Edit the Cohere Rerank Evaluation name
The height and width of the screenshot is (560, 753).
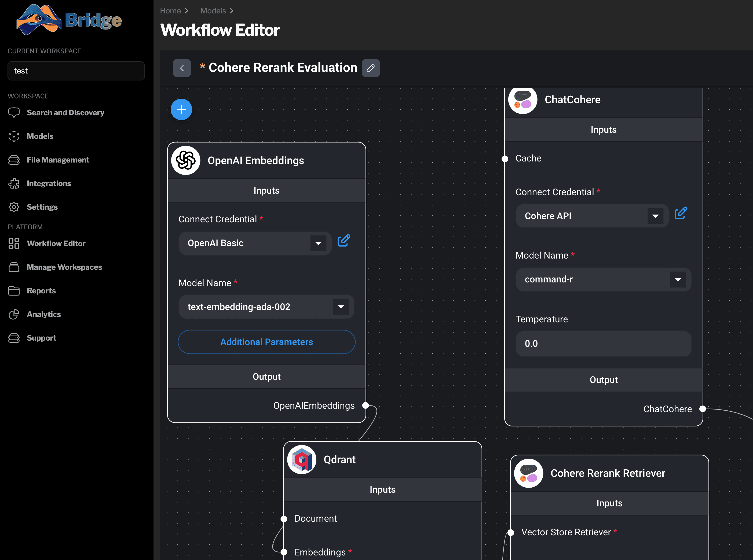[x=371, y=68]
